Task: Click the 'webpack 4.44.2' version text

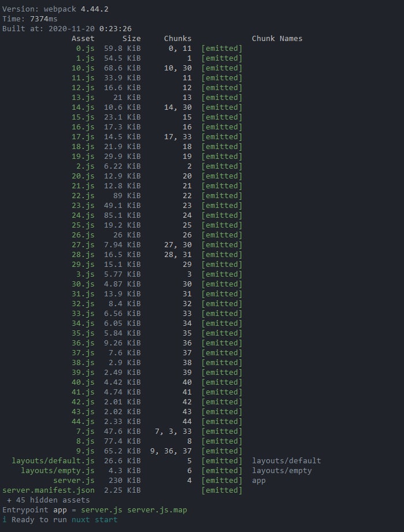Action: [x=76, y=9]
